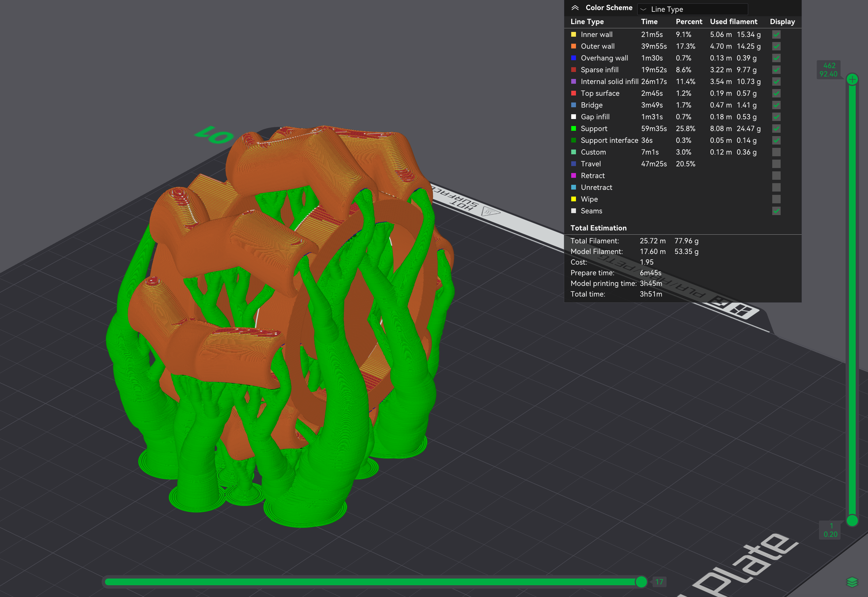Click the Support time value 59m35s
Viewport: 868px width, 597px height.
[x=654, y=129]
